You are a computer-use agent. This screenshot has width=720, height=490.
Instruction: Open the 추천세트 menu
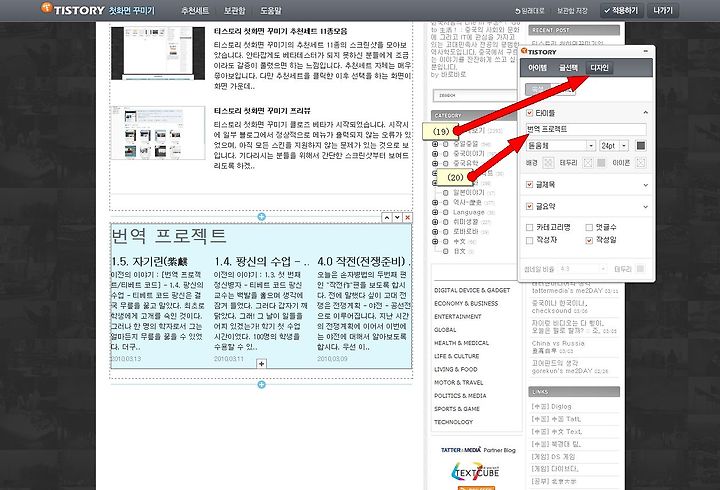click(x=195, y=10)
